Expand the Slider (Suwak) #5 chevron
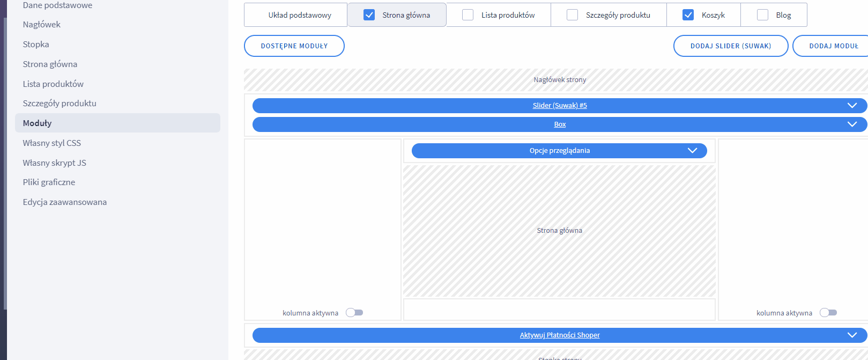Screen dimensions: 868x360 click(852, 106)
